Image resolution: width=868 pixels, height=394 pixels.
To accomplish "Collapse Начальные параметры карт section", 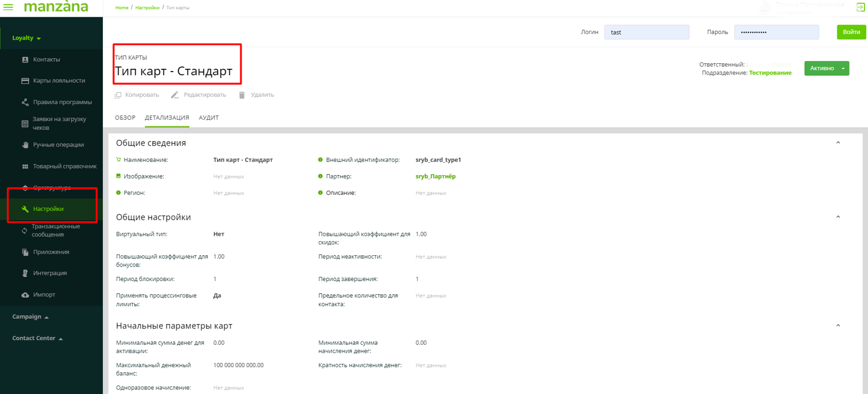I will [838, 326].
